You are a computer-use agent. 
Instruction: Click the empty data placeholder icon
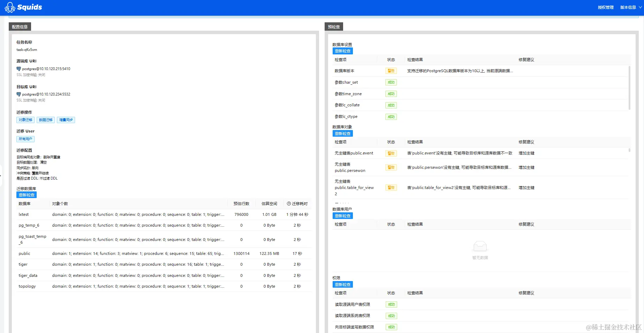[480, 247]
